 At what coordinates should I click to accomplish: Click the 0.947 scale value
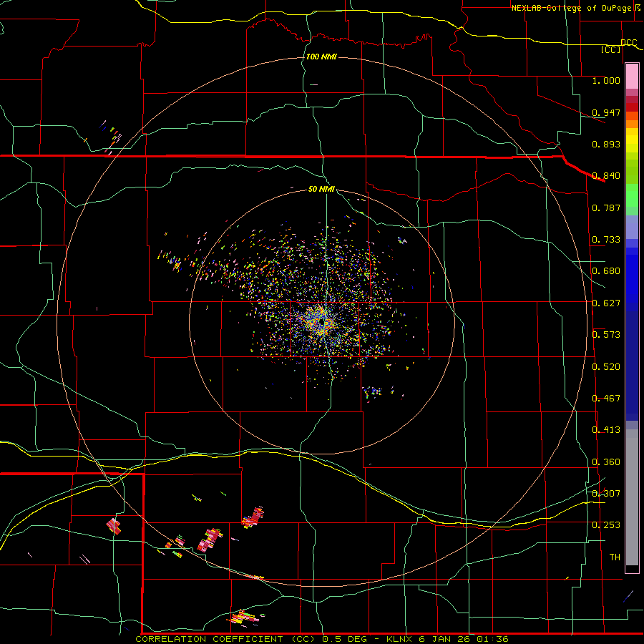coord(606,112)
